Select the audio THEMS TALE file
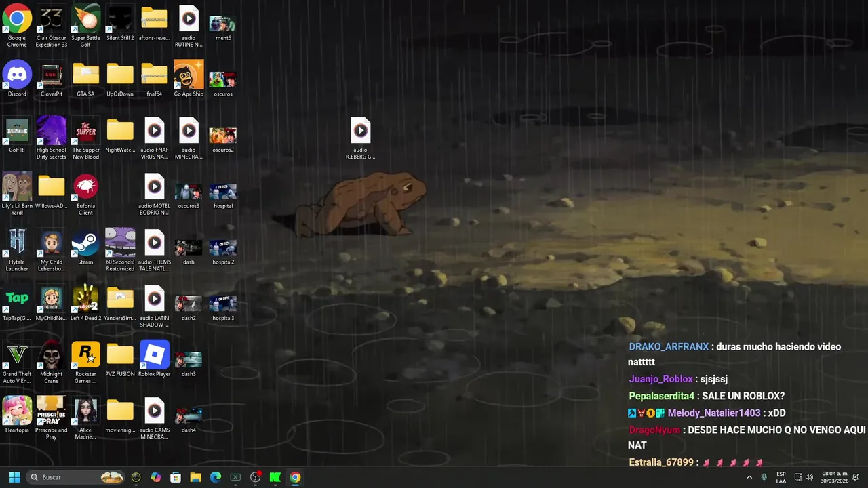The image size is (868, 488). click(154, 251)
